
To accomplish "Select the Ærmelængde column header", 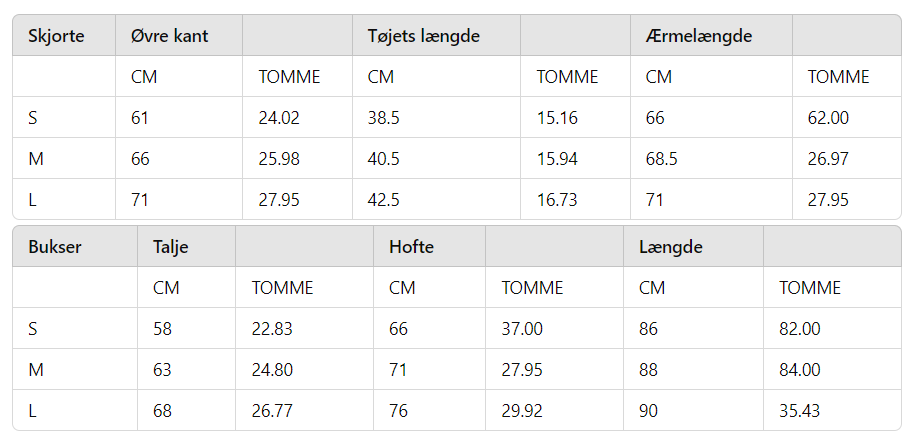I will point(712,35).
